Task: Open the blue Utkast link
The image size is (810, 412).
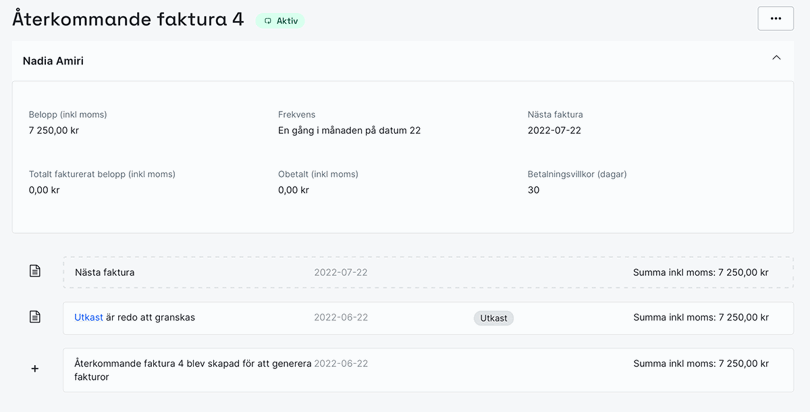Action: click(88, 318)
